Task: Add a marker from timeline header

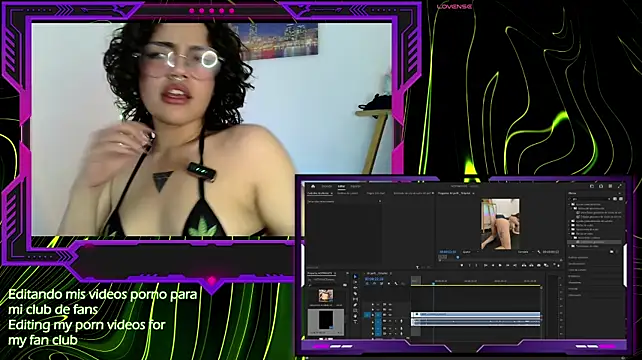Action: pyautogui.click(x=389, y=283)
